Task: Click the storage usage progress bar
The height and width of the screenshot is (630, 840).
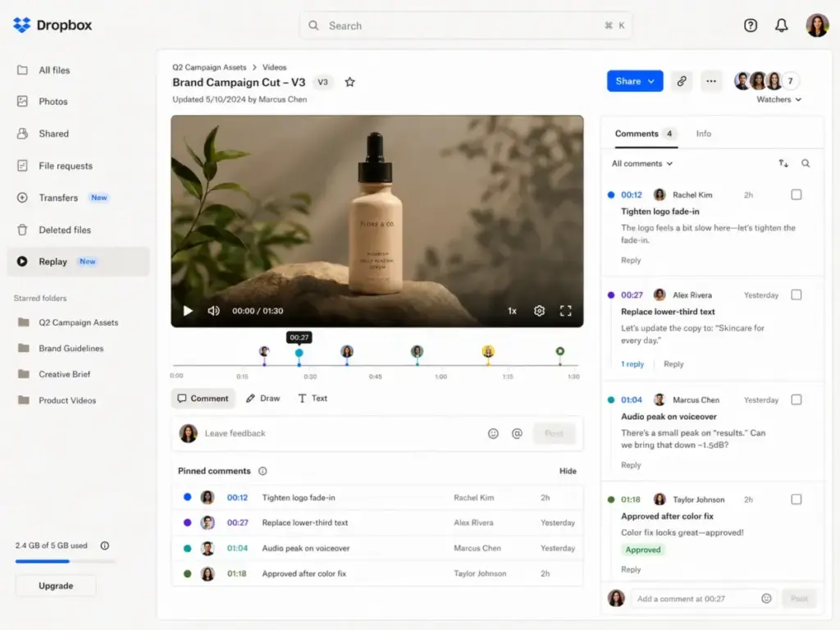Action: tap(65, 561)
